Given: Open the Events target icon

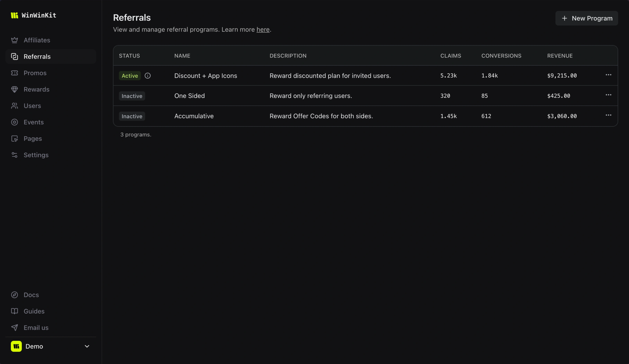Looking at the screenshot, I should (15, 122).
